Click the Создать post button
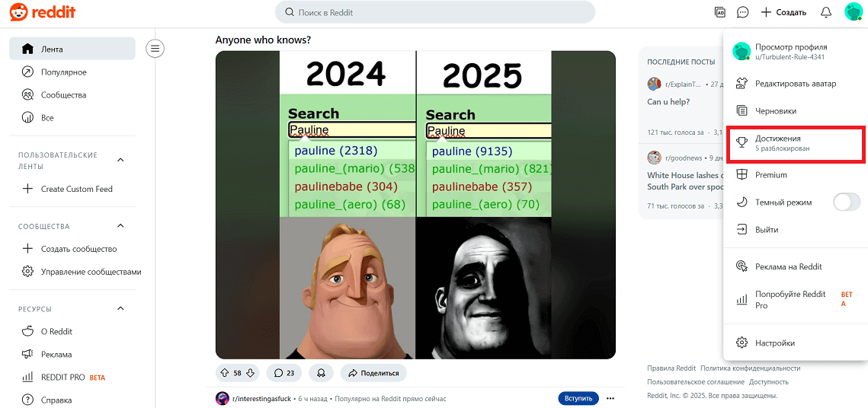The image size is (868, 408). (783, 12)
